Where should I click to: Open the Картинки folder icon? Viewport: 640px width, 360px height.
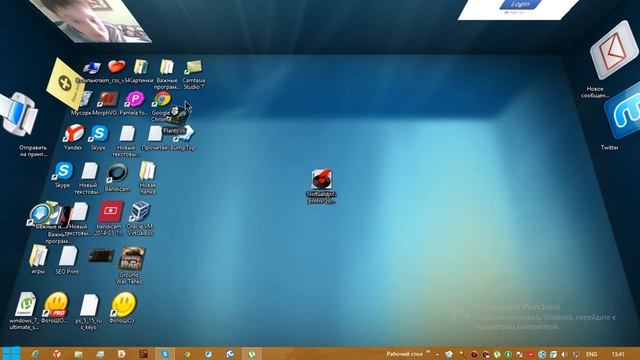pos(141,67)
